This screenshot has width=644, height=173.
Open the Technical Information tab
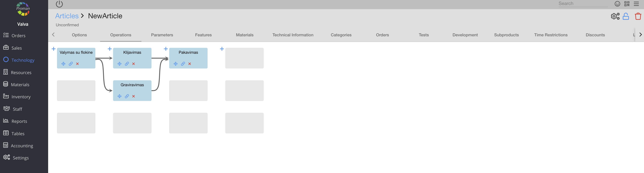point(293,35)
